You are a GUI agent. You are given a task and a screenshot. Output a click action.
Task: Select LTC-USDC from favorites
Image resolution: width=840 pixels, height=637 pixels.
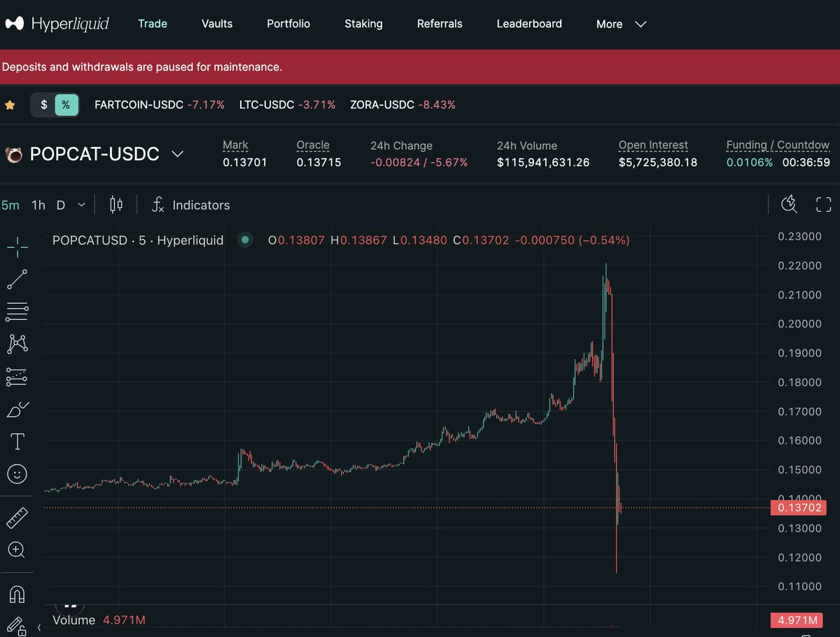pyautogui.click(x=288, y=105)
